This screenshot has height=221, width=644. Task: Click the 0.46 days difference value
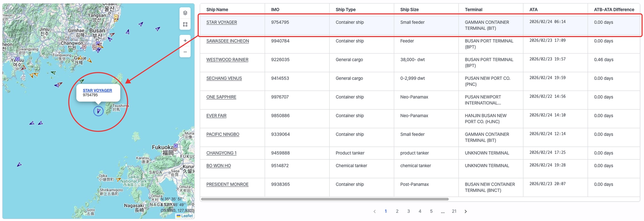pyautogui.click(x=604, y=60)
